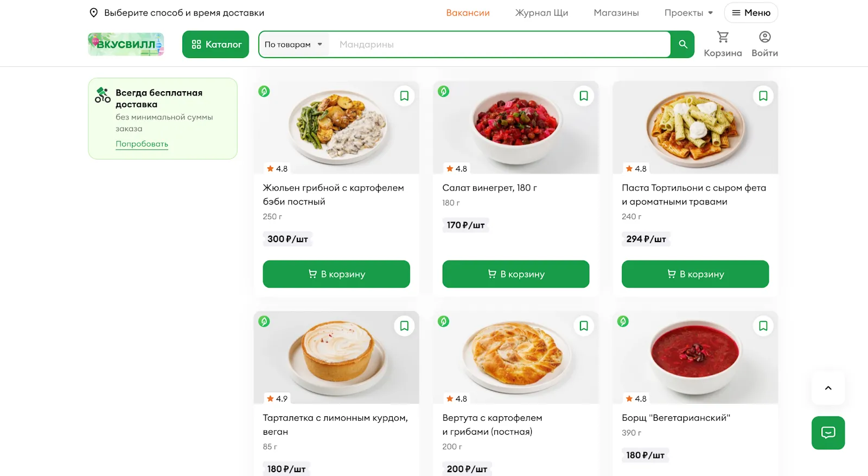Save Борщ Вегетарианский to favorites
868x476 pixels.
tap(763, 326)
